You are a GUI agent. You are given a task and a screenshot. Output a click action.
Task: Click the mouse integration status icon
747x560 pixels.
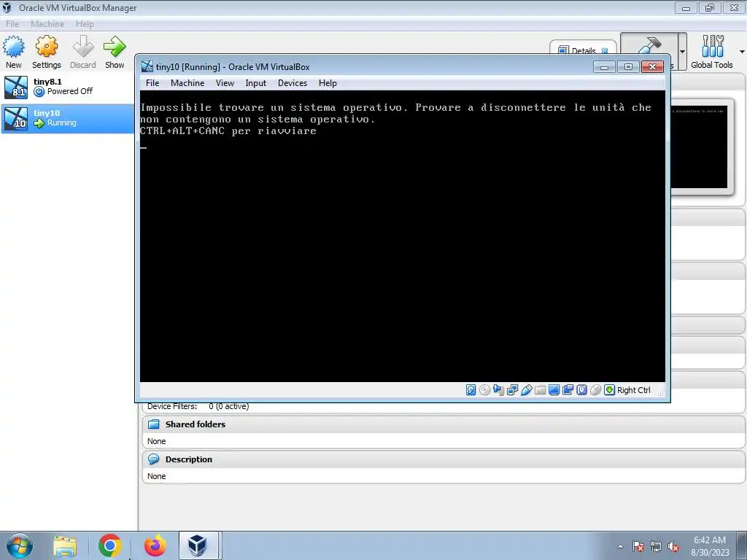coord(595,390)
